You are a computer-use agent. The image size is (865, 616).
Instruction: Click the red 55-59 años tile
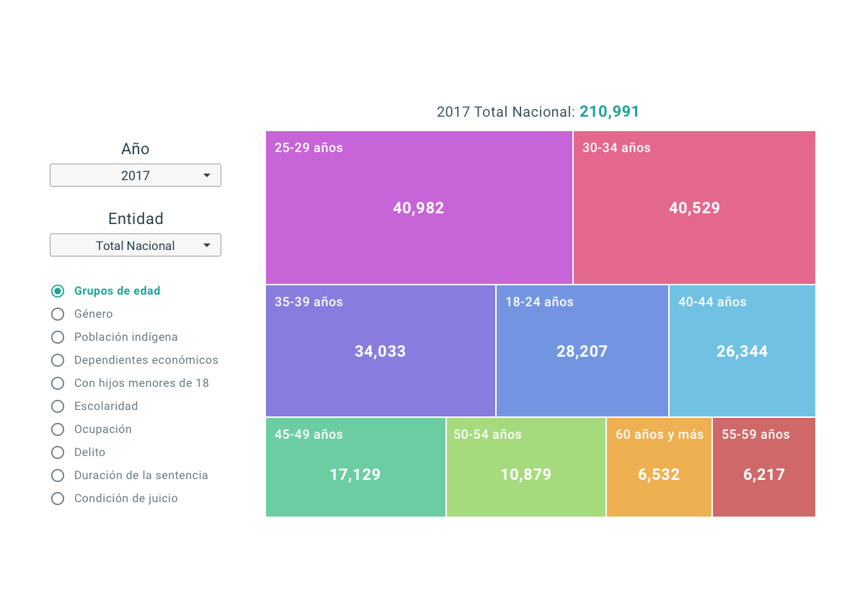(x=763, y=474)
